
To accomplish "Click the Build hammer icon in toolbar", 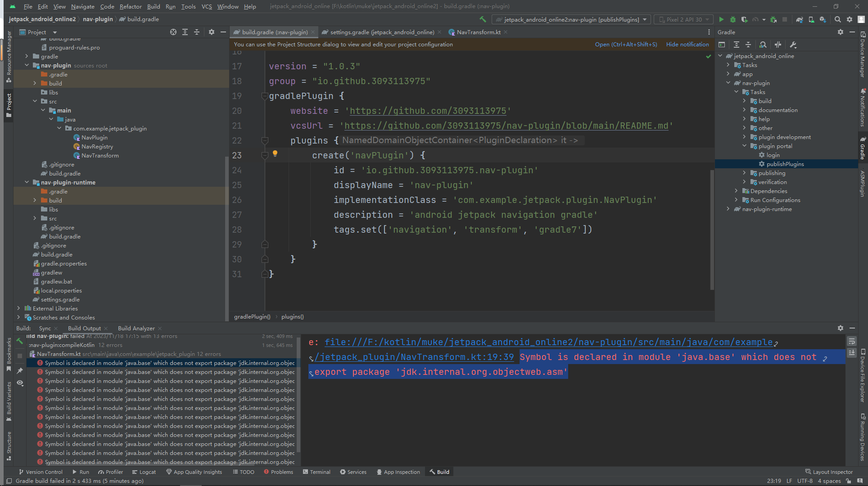I will click(483, 19).
